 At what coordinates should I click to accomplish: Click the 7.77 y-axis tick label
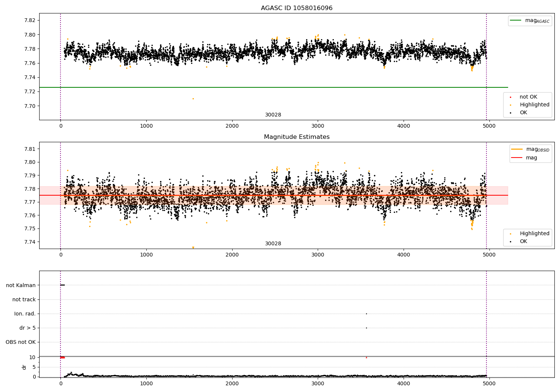click(30, 202)
